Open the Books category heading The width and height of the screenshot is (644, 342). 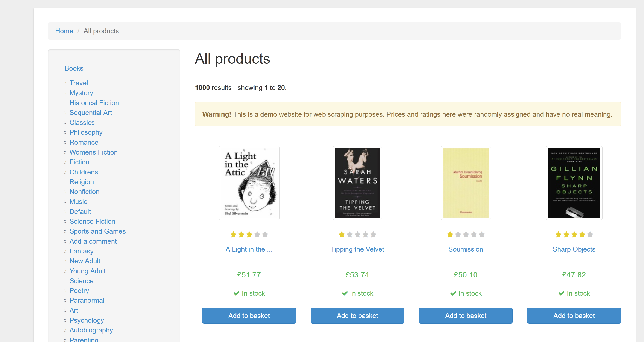point(74,68)
